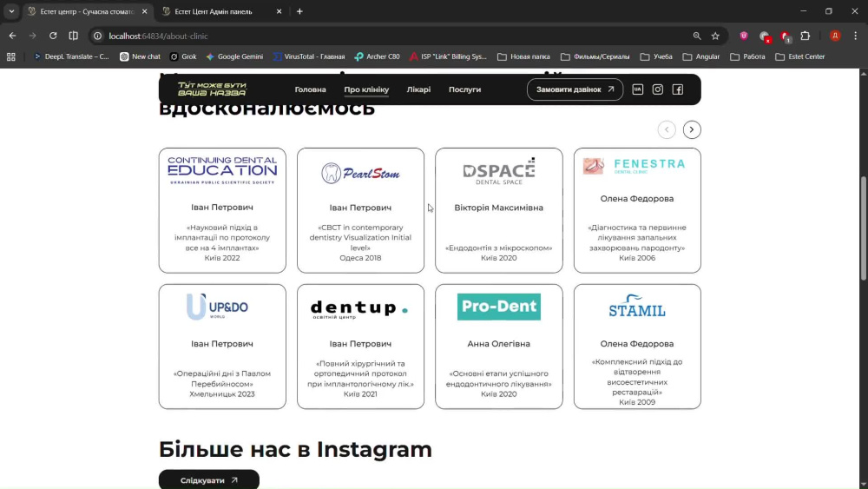Open Grok bookmark
This screenshot has height=489, width=868.
[183, 56]
